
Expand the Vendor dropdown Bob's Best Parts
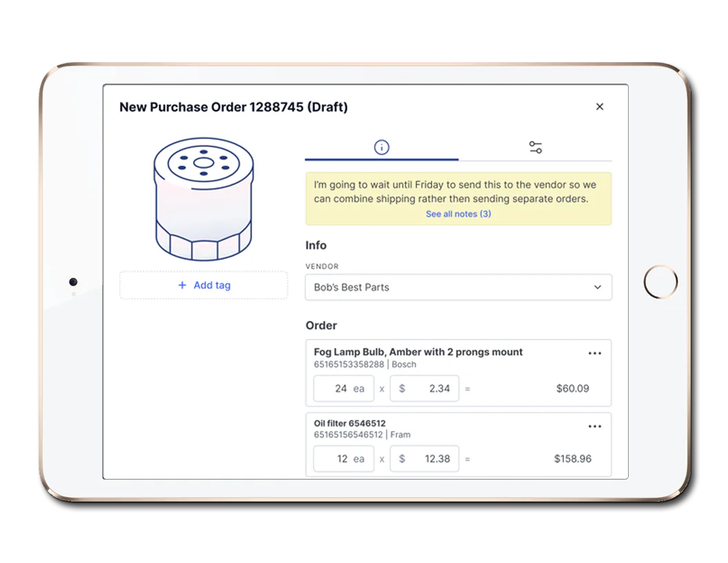(x=458, y=287)
